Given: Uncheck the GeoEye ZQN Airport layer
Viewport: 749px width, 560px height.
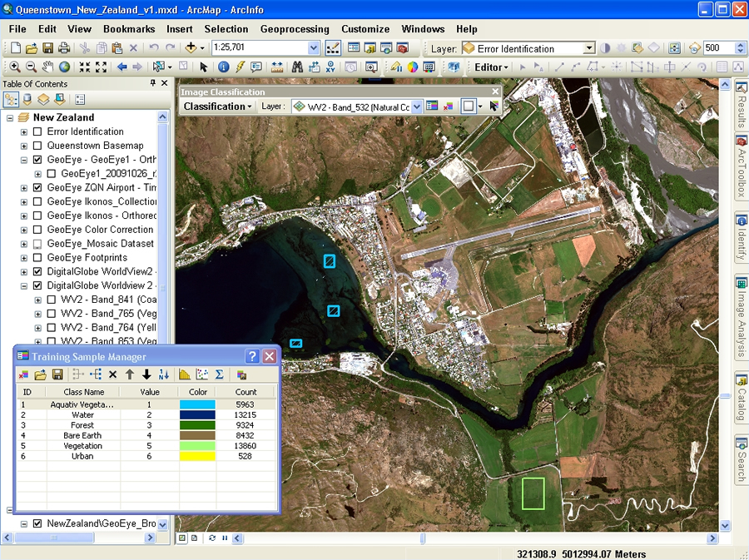Looking at the screenshot, I should click(37, 188).
